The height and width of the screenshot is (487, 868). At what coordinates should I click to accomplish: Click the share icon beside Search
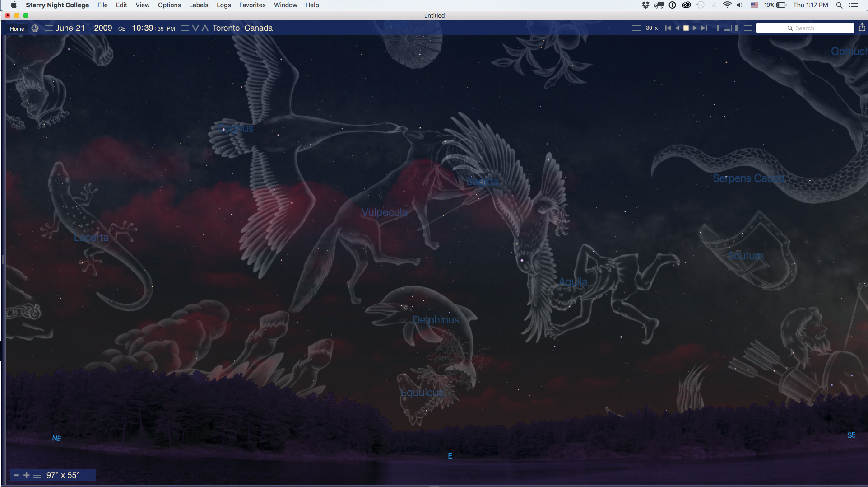(862, 28)
